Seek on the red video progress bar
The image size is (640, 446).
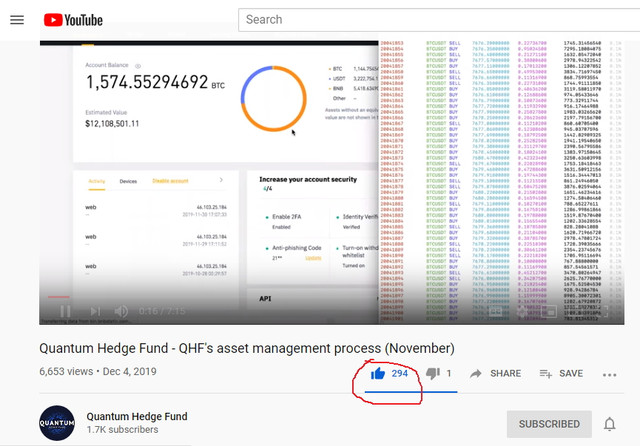point(59,297)
